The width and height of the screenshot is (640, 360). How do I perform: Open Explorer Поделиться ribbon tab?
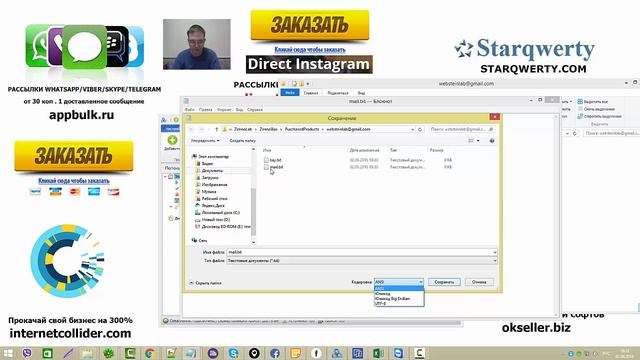338,93
